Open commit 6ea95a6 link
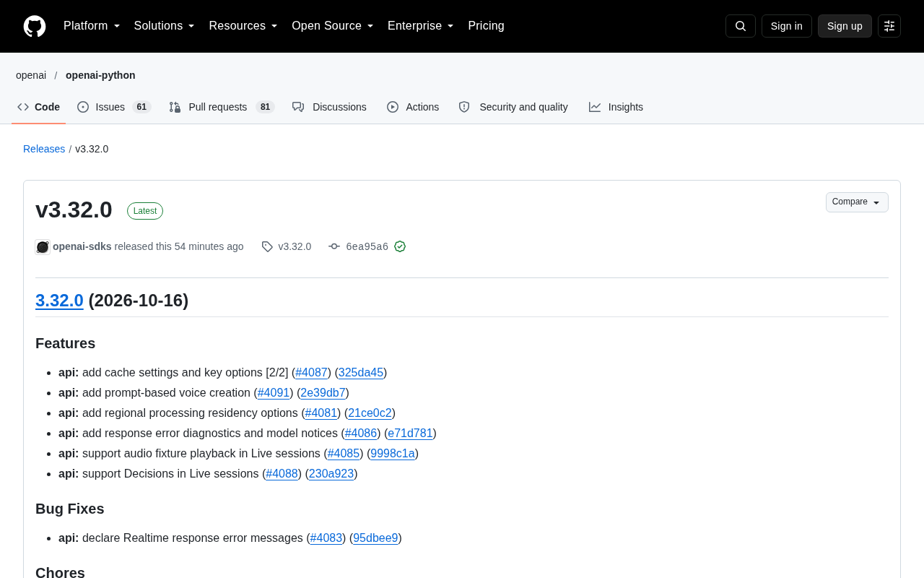This screenshot has height=578, width=924. 367,246
